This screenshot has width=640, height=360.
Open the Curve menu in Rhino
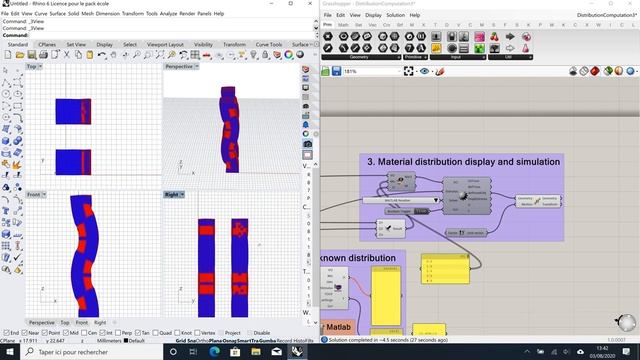click(41, 13)
